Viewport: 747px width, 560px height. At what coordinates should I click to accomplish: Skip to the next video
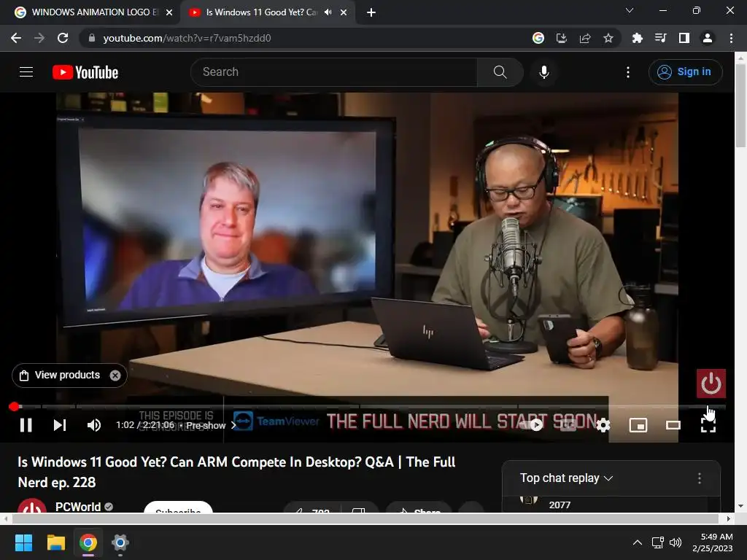pyautogui.click(x=60, y=425)
